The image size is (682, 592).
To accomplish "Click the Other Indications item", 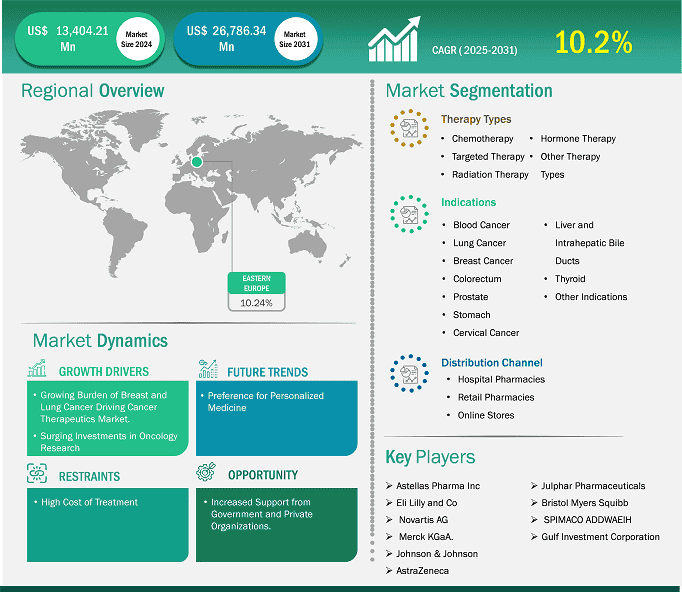I will (591, 297).
